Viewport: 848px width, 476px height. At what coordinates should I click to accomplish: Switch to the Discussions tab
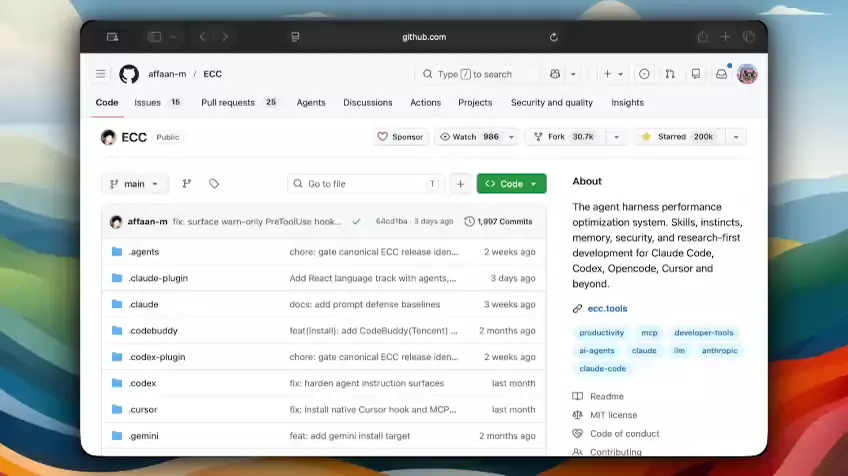[x=368, y=103]
